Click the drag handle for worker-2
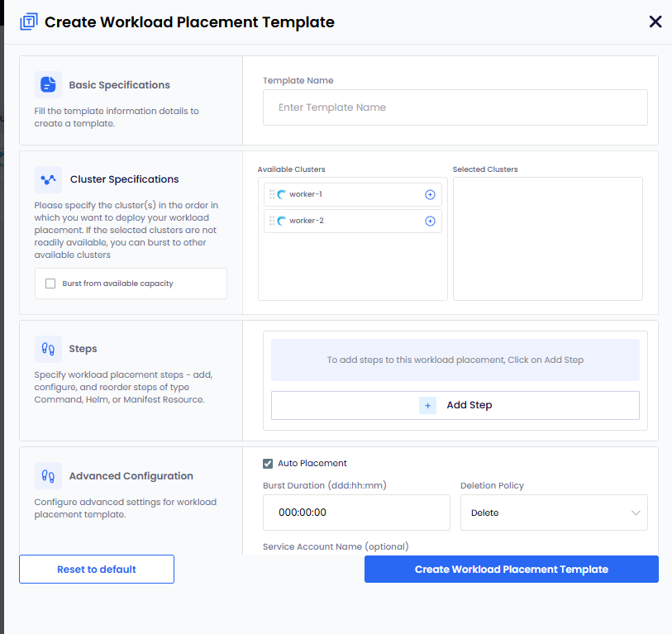 tap(272, 222)
